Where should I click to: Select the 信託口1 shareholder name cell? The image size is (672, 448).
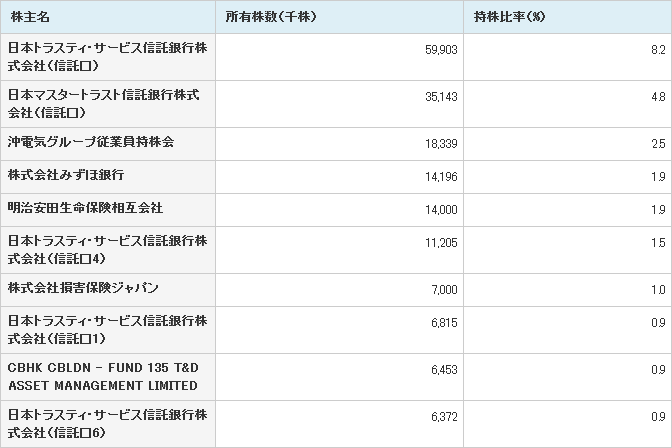coord(108,330)
